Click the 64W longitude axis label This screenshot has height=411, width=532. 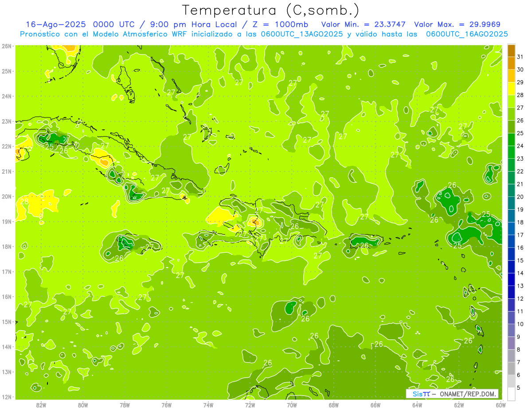(x=417, y=405)
